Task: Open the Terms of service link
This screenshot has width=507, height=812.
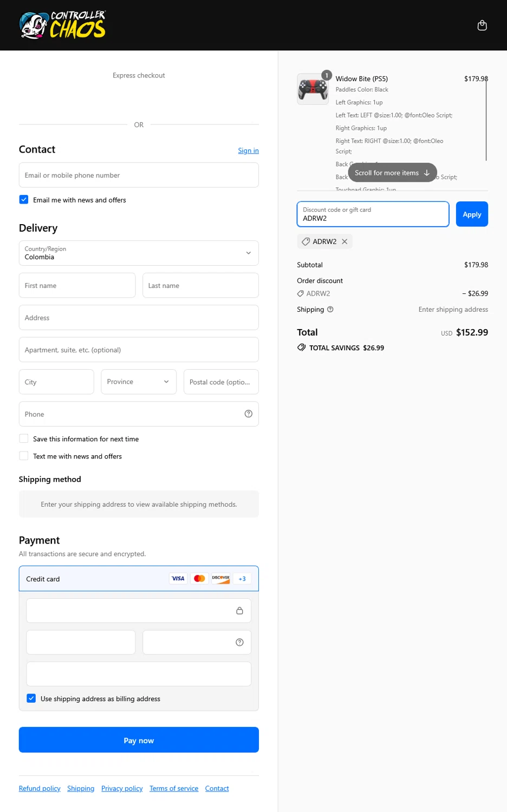Action: click(x=174, y=788)
